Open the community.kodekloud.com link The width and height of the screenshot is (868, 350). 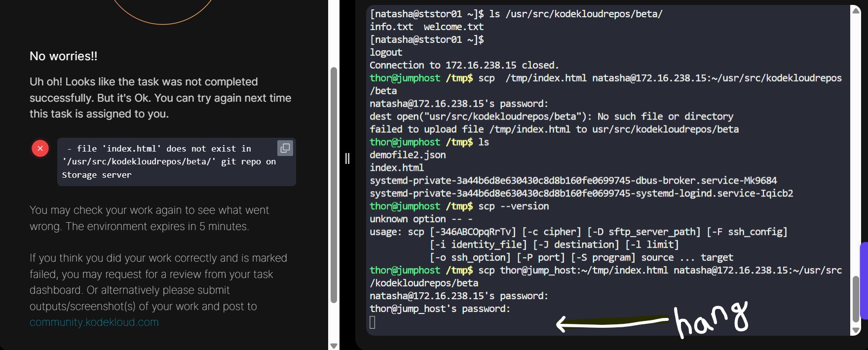pos(94,322)
